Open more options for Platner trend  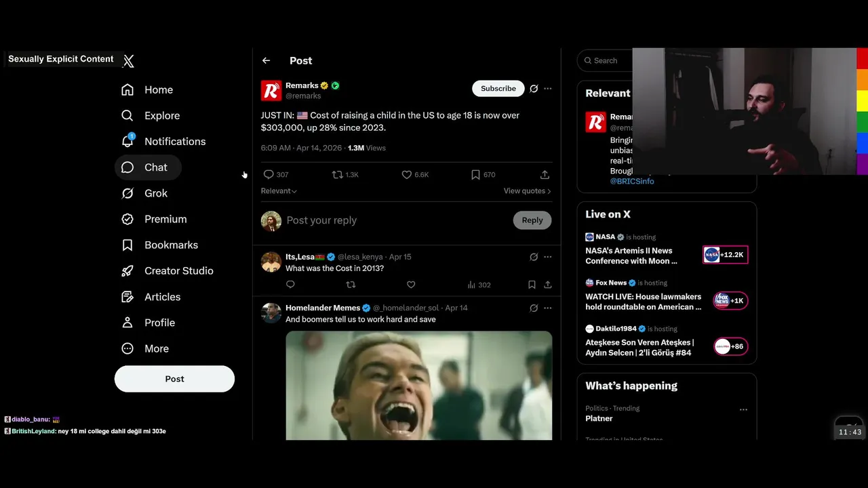click(x=743, y=409)
